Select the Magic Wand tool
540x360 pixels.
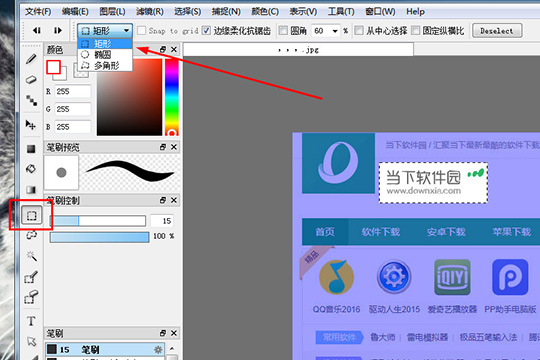[31, 256]
